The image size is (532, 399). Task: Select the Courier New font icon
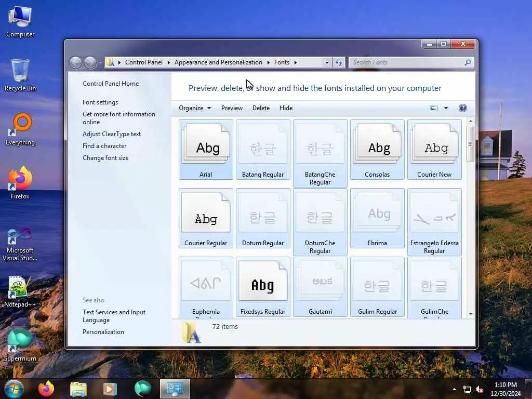click(x=434, y=149)
